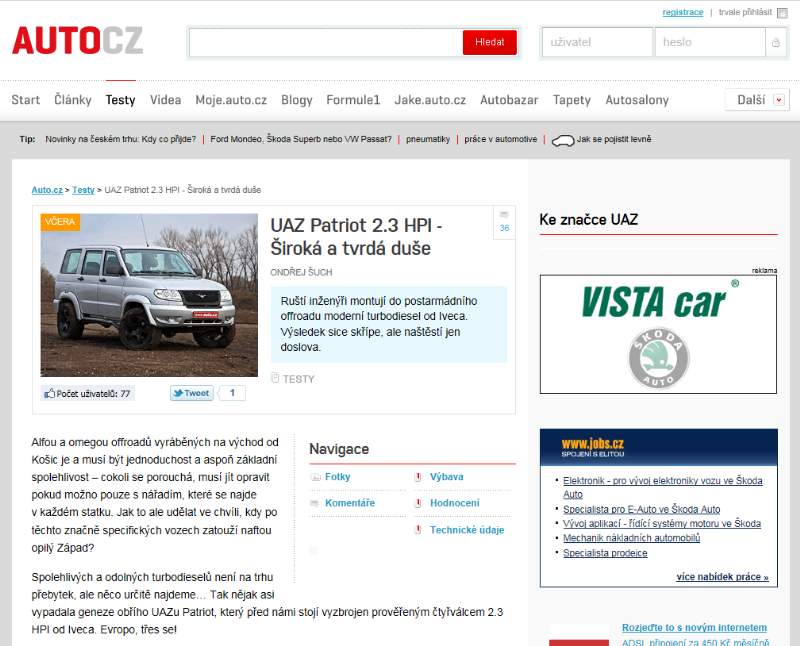800x646 pixels.
Task: Click job 'Elektronik - pro vývoj elektroniky vozu'
Action: pyautogui.click(x=663, y=487)
